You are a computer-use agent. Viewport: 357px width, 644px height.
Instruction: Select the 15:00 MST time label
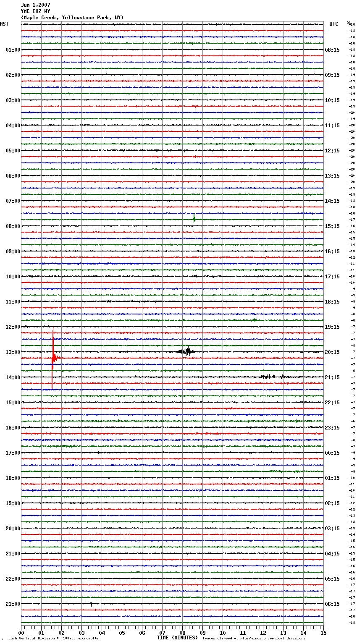click(x=13, y=403)
